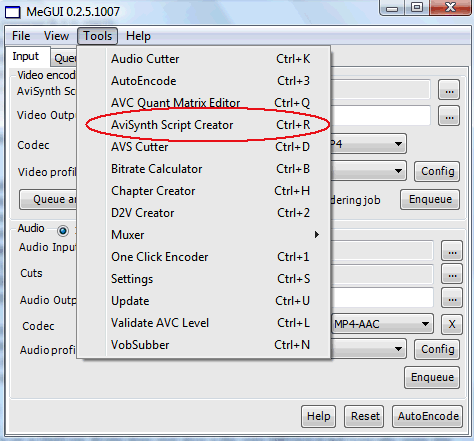
Task: Click the Audio Output text field
Action: pos(382,298)
